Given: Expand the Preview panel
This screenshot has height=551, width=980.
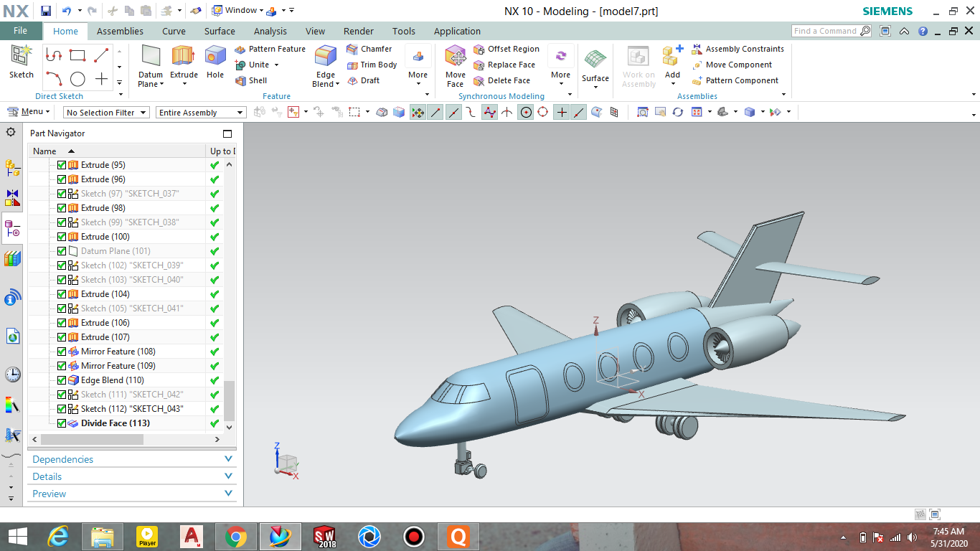Looking at the screenshot, I should (x=133, y=494).
